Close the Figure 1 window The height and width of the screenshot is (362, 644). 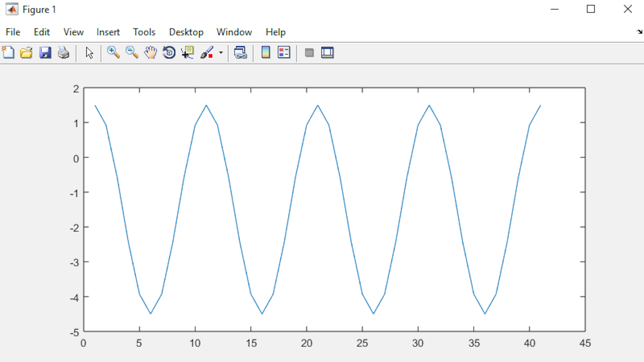[x=628, y=9]
